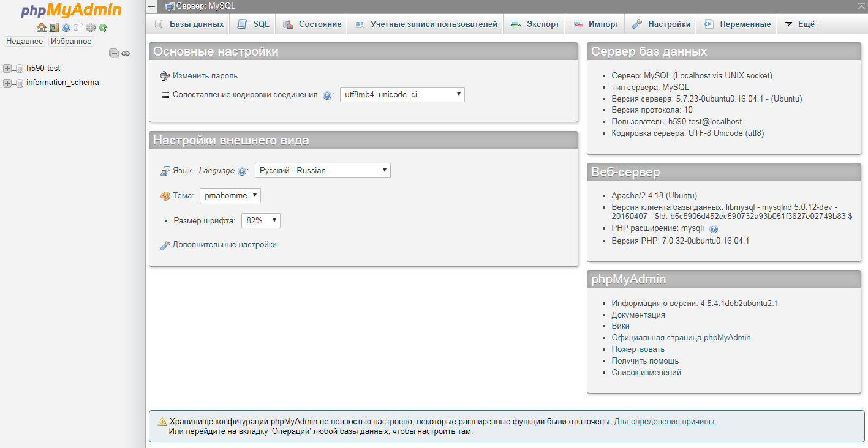Click the server icon in breadcrumb
This screenshot has height=448, width=868.
(170, 6)
